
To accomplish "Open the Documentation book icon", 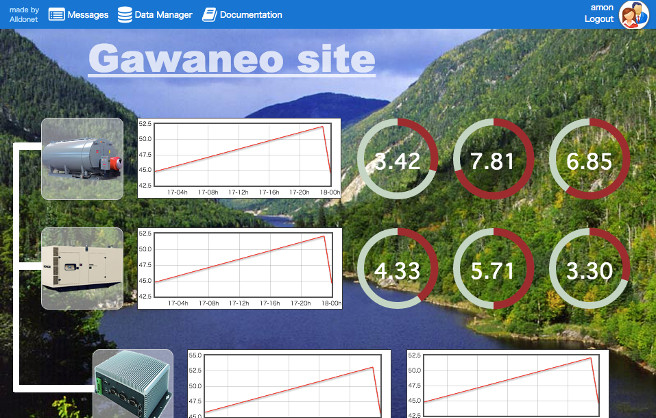I will point(209,15).
